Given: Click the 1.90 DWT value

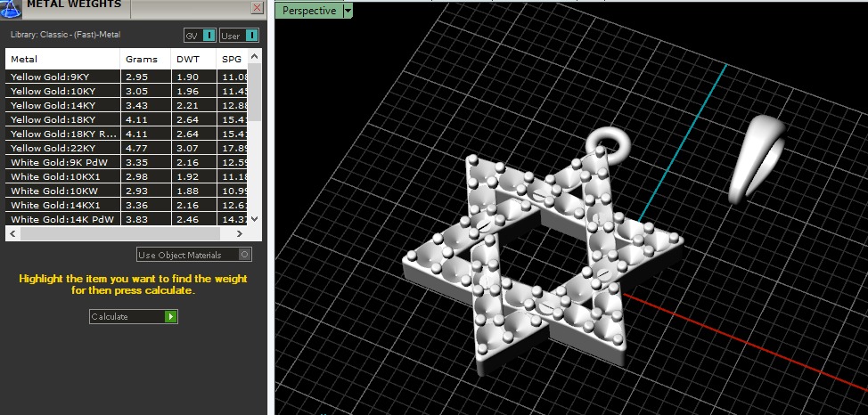Looking at the screenshot, I should [188, 77].
